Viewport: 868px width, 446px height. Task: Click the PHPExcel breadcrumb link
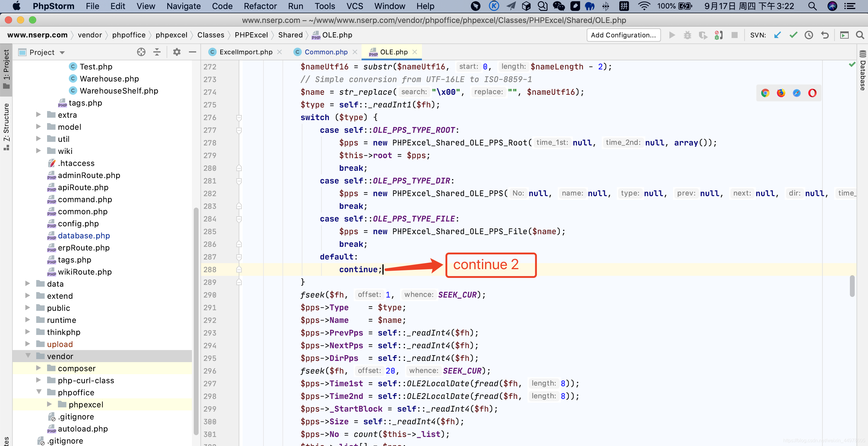(251, 35)
